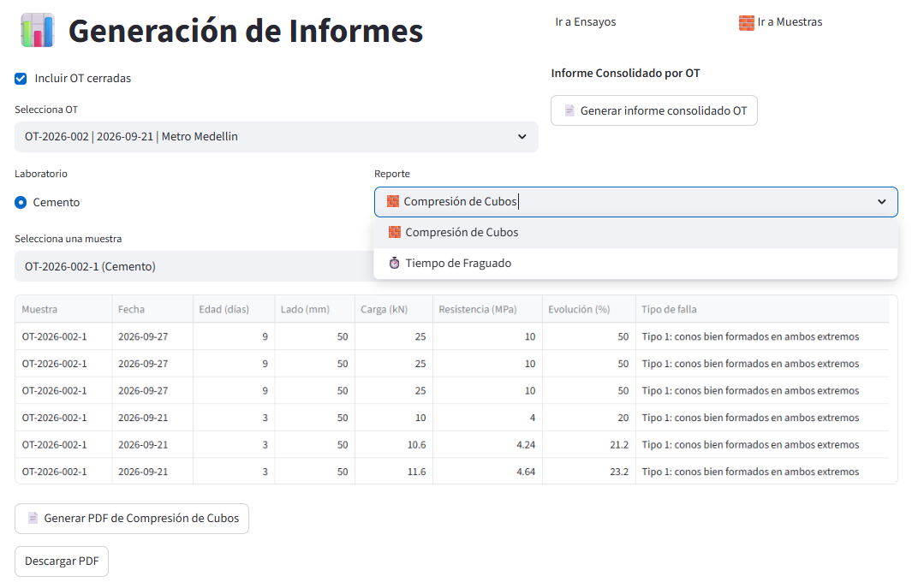Click the 11.6 carga cell
The width and height of the screenshot is (924, 588).
tap(394, 472)
